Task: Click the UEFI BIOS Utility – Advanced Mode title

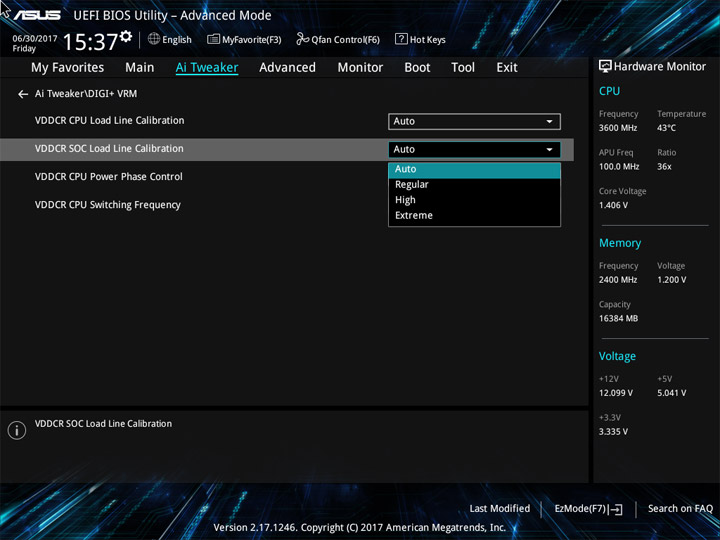Action: point(172,16)
